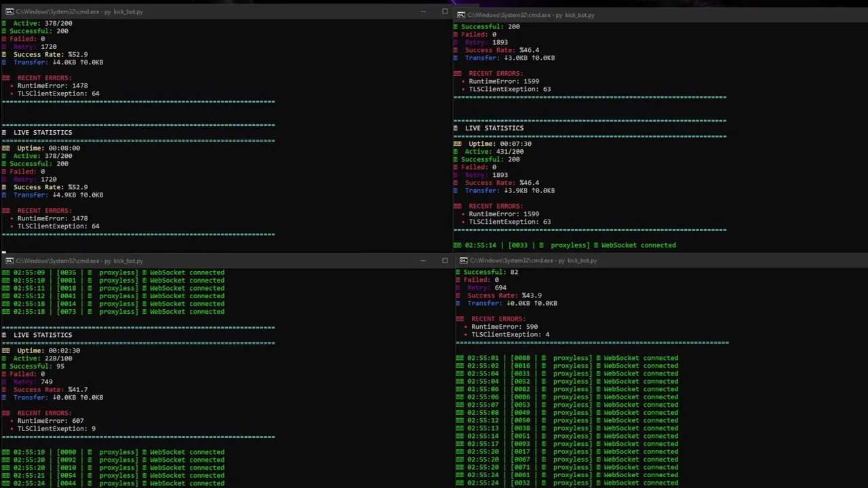Click the log line for bot [0090]
Viewport: 868px width, 488px height.
pos(113,452)
